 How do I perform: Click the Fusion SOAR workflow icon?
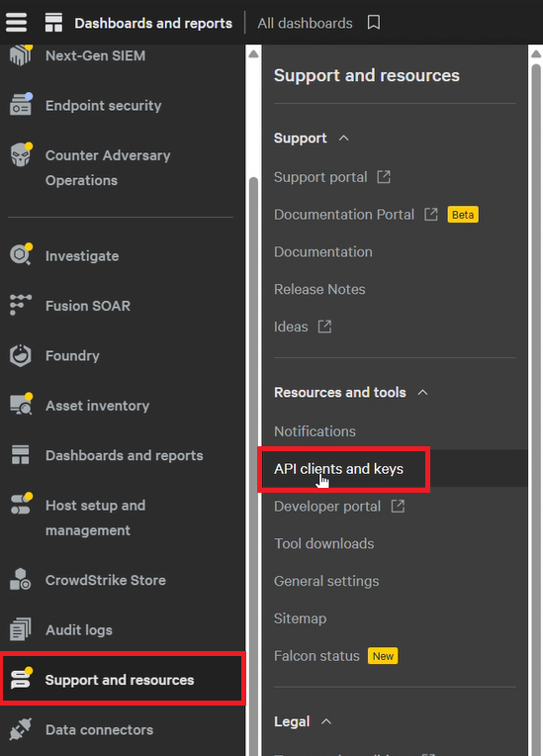[x=20, y=305]
